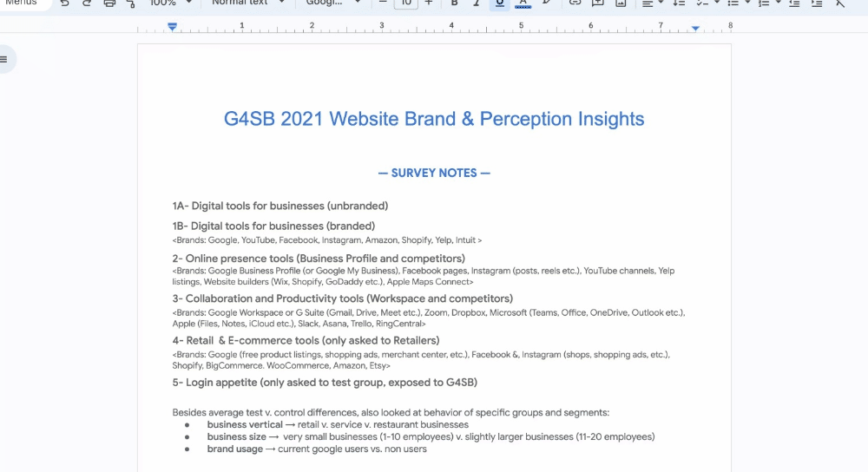Expand the numbered list options arrow
This screenshot has width=868, height=472.
pyautogui.click(x=778, y=3)
